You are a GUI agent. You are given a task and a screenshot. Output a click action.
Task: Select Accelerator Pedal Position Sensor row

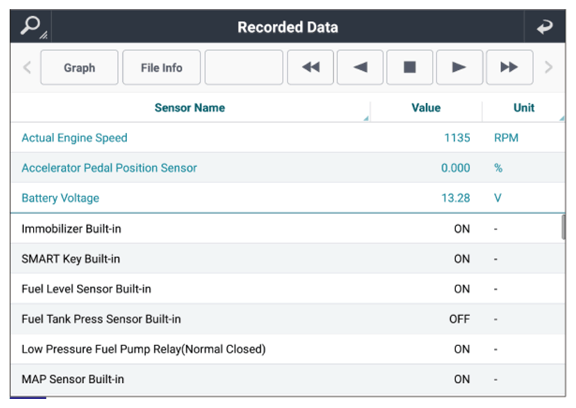click(288, 168)
